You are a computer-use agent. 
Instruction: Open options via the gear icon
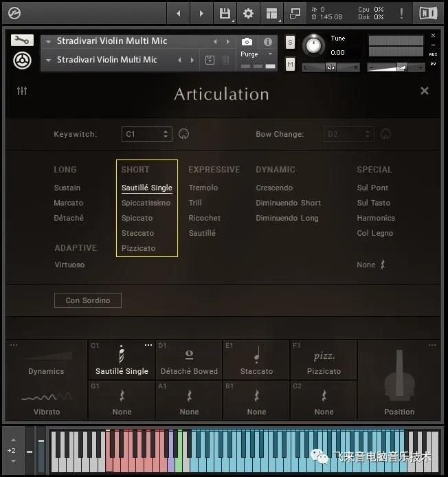click(248, 13)
